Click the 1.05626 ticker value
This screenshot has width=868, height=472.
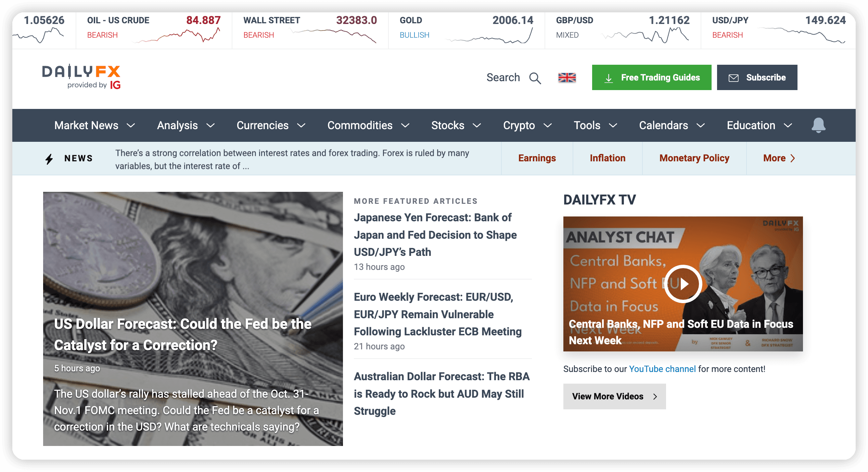44,20
